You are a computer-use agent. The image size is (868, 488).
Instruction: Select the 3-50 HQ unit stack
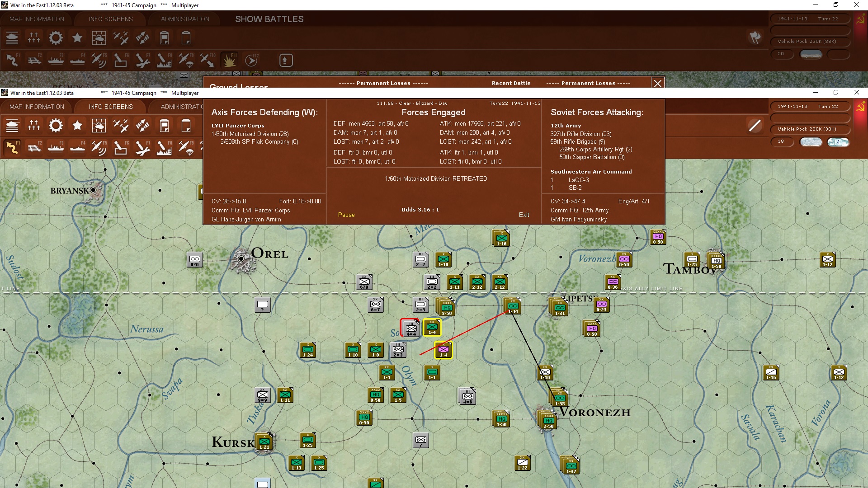(446, 307)
